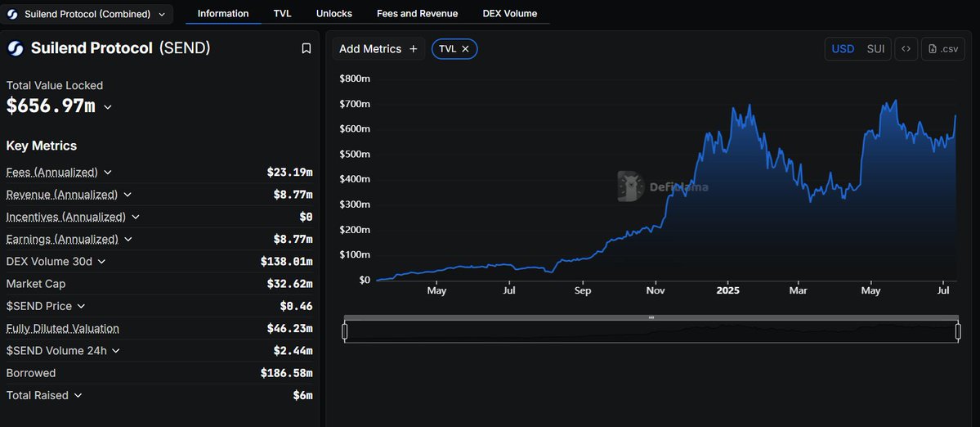Image resolution: width=980 pixels, height=427 pixels.
Task: Click the $656.97m total value figure
Action: coord(51,106)
